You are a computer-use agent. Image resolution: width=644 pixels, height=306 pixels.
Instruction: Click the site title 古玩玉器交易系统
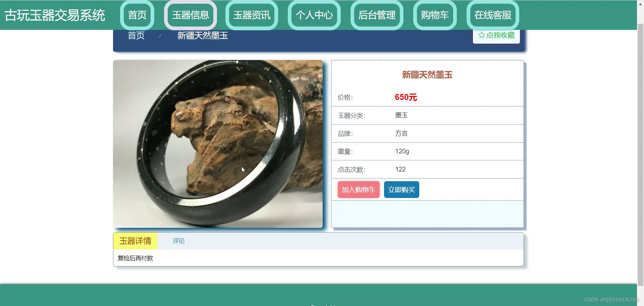pyautogui.click(x=55, y=15)
